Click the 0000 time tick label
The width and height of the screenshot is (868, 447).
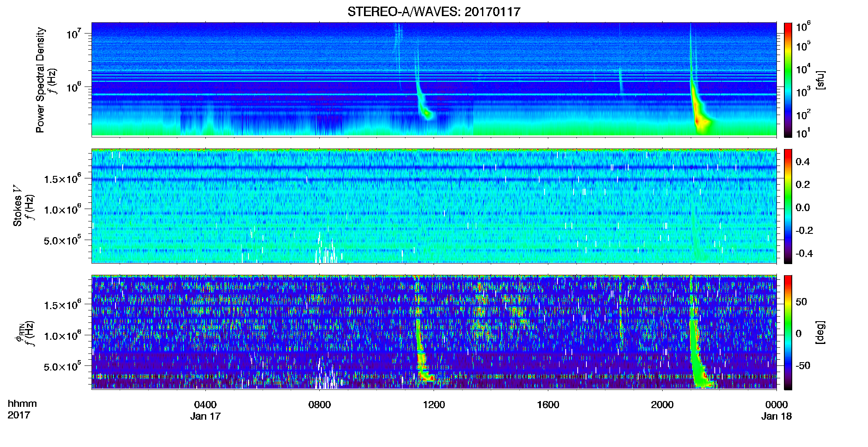776,404
